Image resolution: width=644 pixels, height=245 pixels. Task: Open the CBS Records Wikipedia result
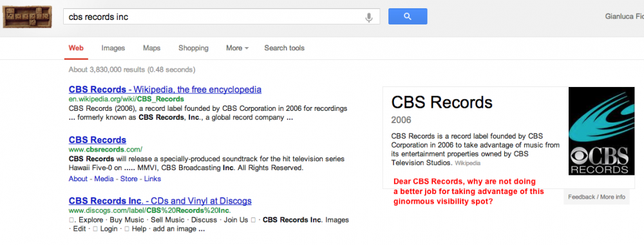coord(165,90)
